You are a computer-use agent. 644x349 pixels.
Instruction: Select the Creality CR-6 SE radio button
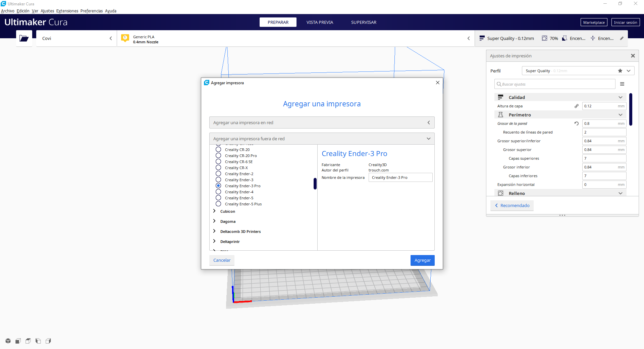tap(218, 161)
